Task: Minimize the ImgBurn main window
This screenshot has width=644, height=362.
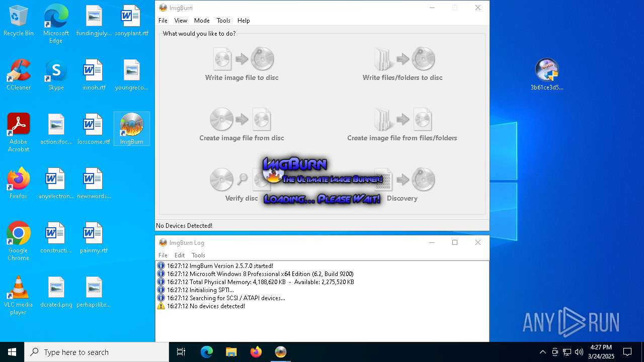Action: tap(432, 8)
